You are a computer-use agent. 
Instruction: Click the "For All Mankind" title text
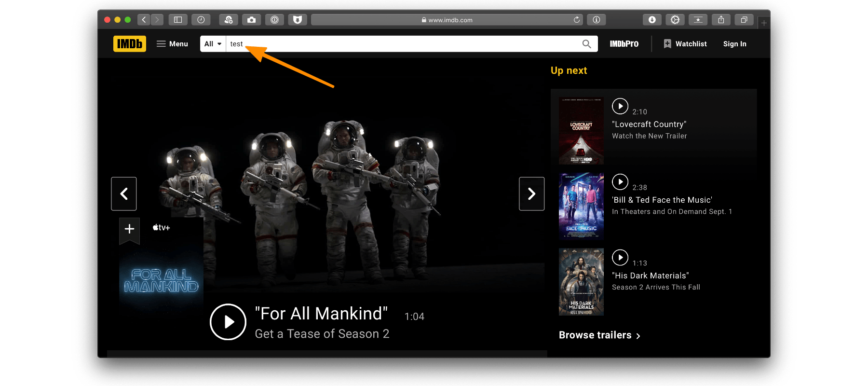click(321, 314)
